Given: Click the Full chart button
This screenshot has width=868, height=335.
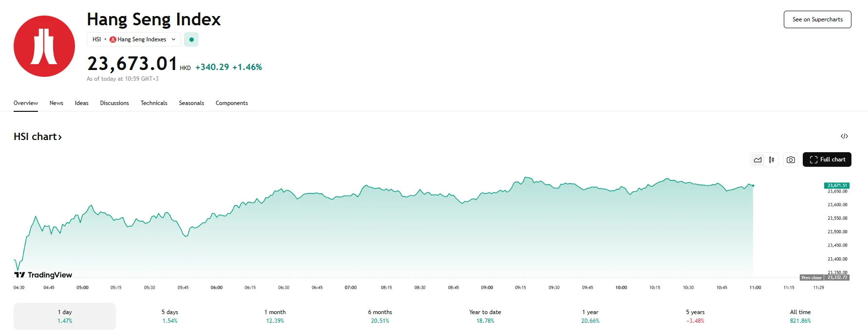Looking at the screenshot, I should coord(827,159).
